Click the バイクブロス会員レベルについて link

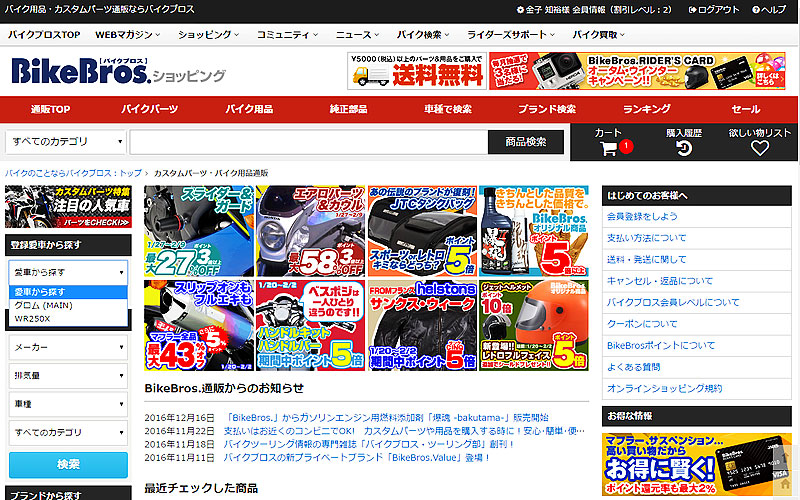coord(673,302)
